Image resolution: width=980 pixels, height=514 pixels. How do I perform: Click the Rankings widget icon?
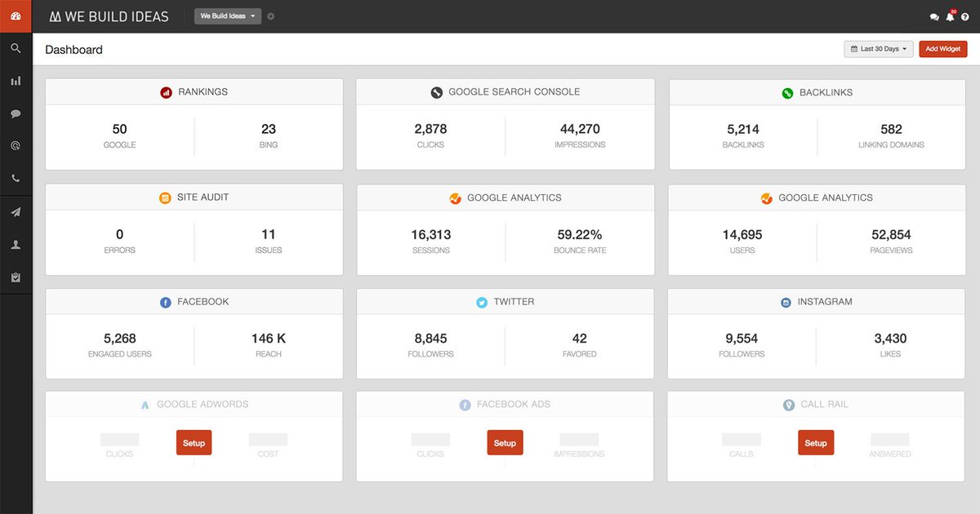click(167, 93)
